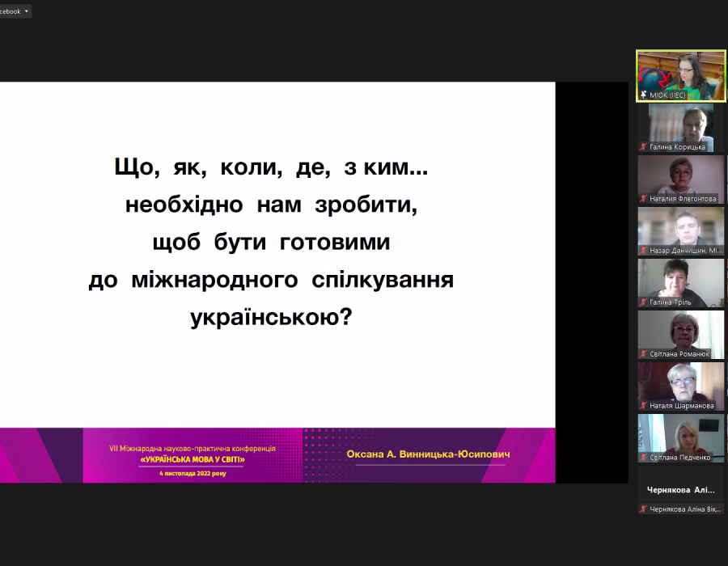Click the muted mic icon for Світлана Педченко
The width and height of the screenshot is (728, 566).
click(x=644, y=458)
